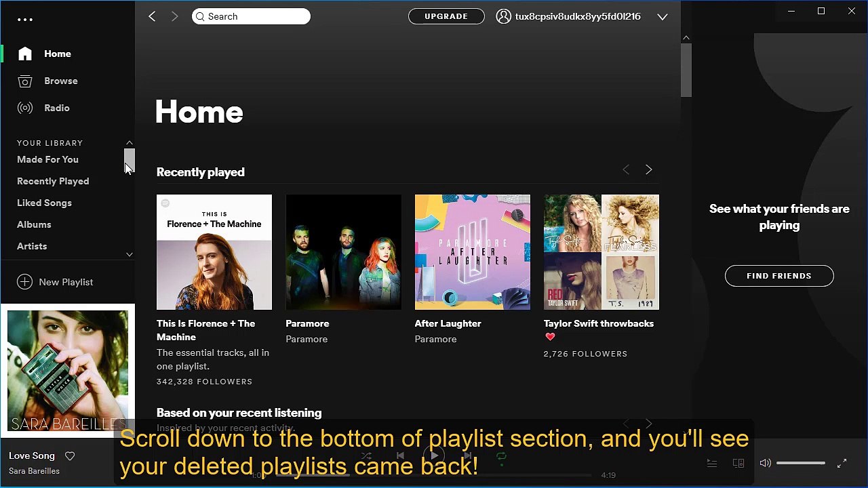Click the After Laughter title

tap(448, 323)
